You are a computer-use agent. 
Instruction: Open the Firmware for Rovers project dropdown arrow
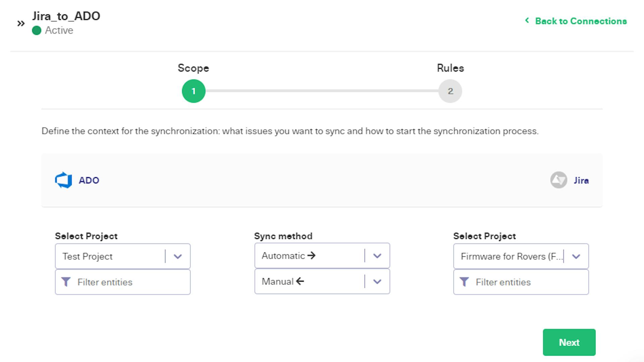[576, 256]
